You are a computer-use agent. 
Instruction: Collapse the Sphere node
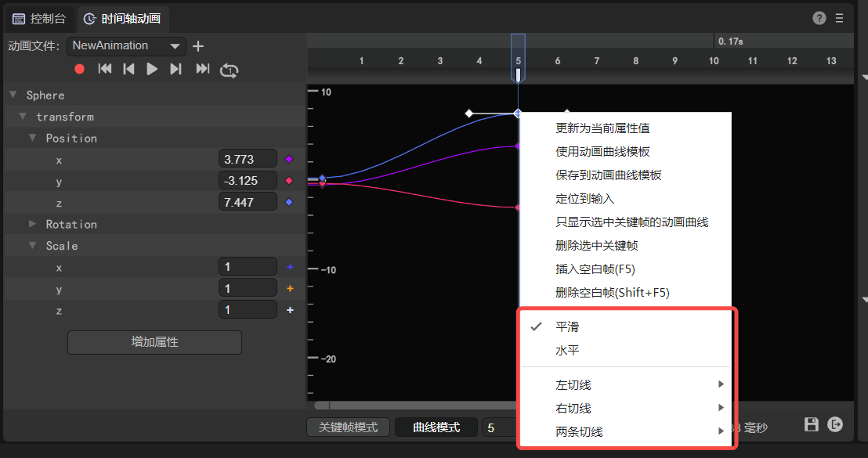(x=13, y=95)
